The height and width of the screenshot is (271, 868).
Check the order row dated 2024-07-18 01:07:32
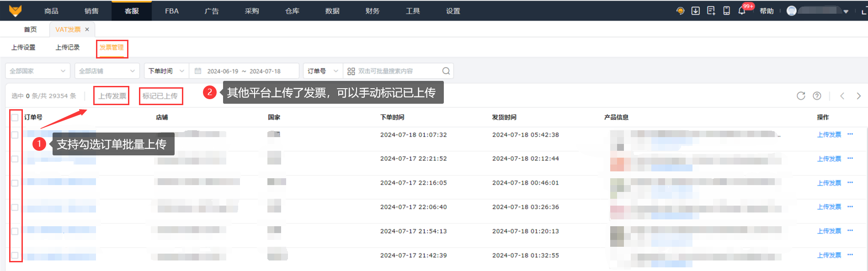click(x=15, y=135)
